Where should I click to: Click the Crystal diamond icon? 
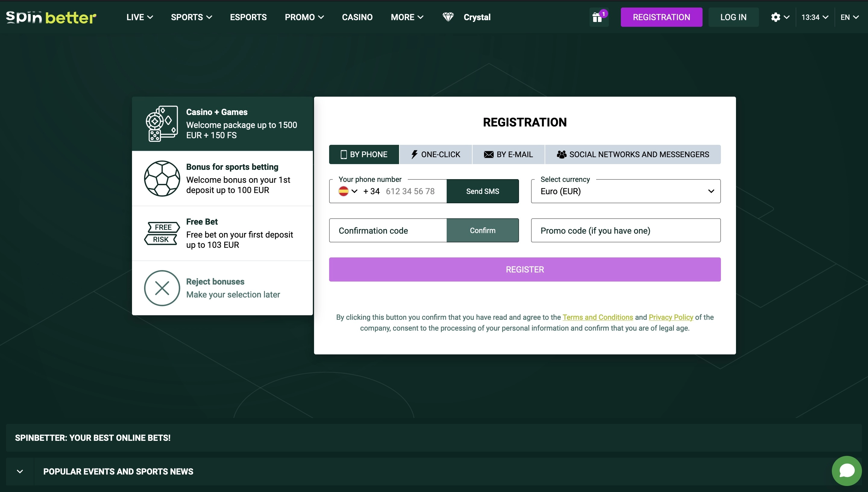[448, 17]
